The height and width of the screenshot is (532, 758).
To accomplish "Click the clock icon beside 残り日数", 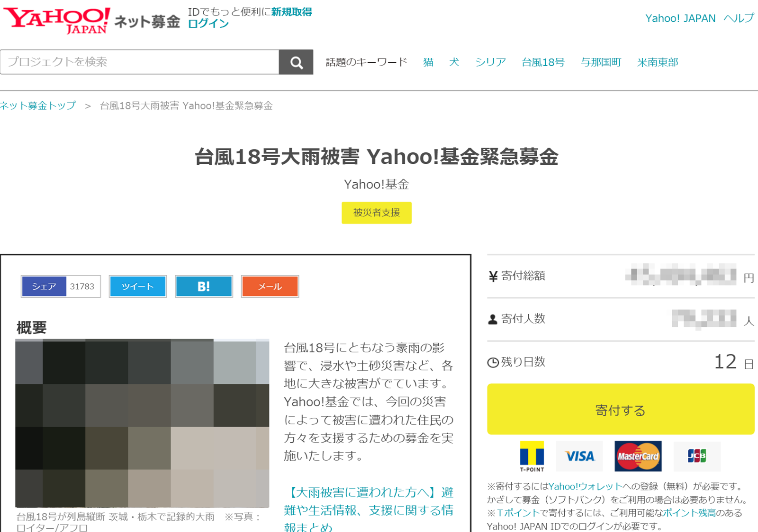I will [x=493, y=363].
